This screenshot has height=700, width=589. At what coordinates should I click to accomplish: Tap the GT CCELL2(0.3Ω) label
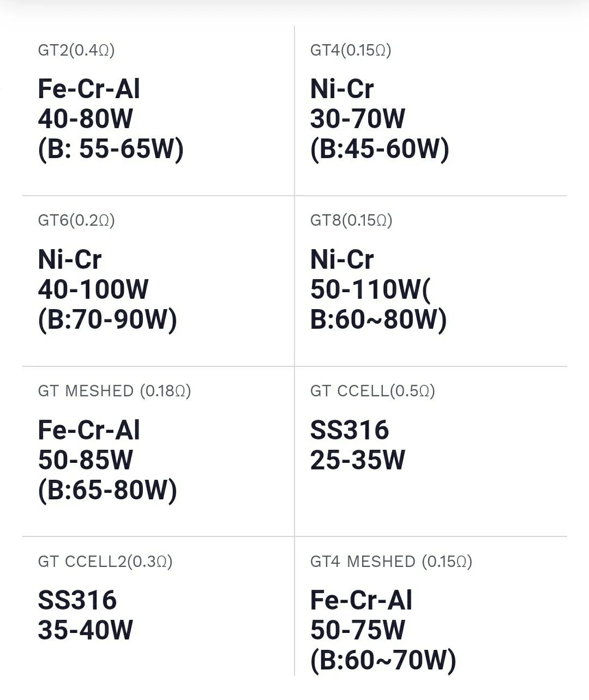(x=105, y=562)
